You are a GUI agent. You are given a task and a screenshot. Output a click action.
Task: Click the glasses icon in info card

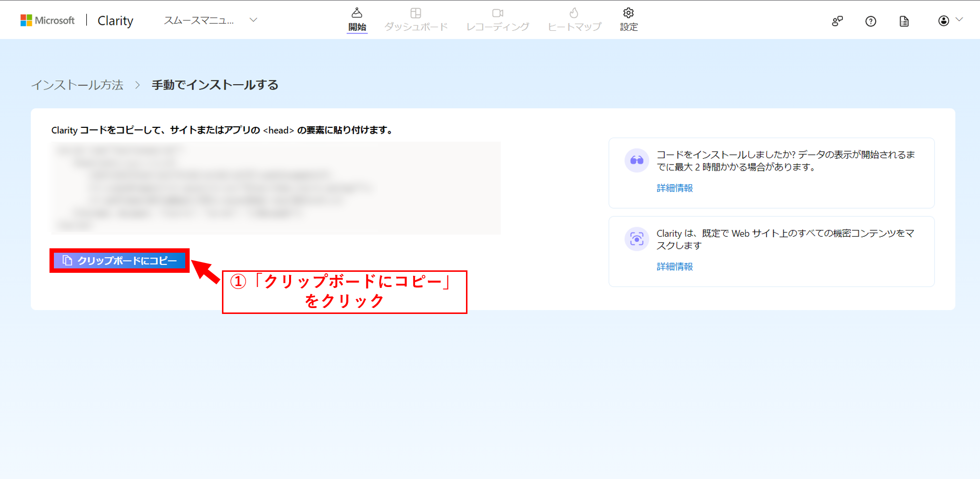point(637,161)
